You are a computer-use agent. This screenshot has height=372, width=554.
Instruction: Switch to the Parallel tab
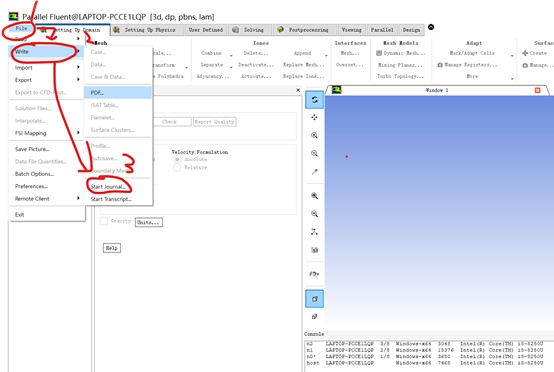[382, 30]
